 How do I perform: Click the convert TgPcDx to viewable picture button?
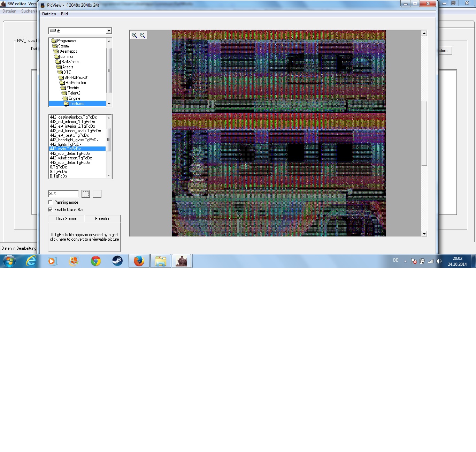[84, 237]
